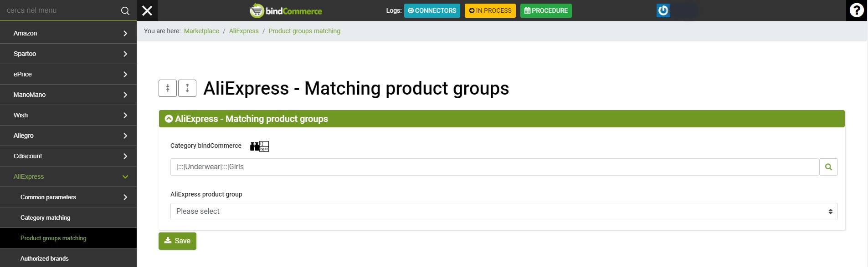Open Category matching submenu item
The width and height of the screenshot is (868, 267).
tap(68, 217)
